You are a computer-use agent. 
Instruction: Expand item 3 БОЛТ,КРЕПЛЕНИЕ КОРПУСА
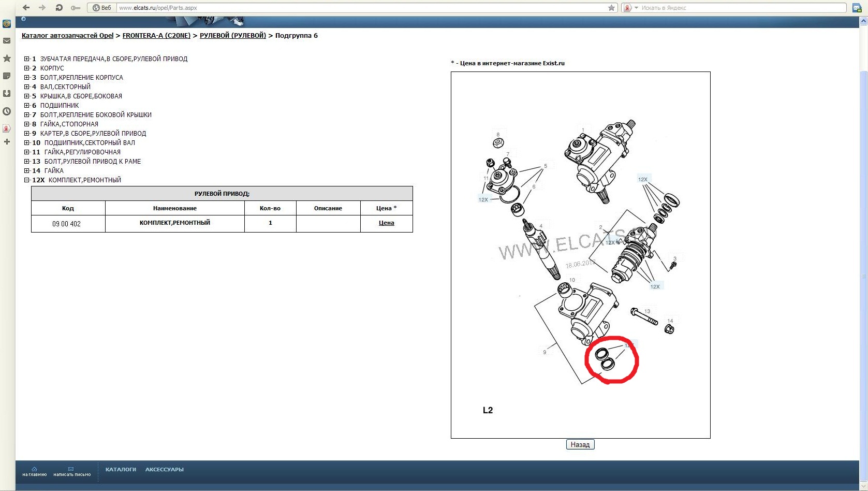[27, 78]
